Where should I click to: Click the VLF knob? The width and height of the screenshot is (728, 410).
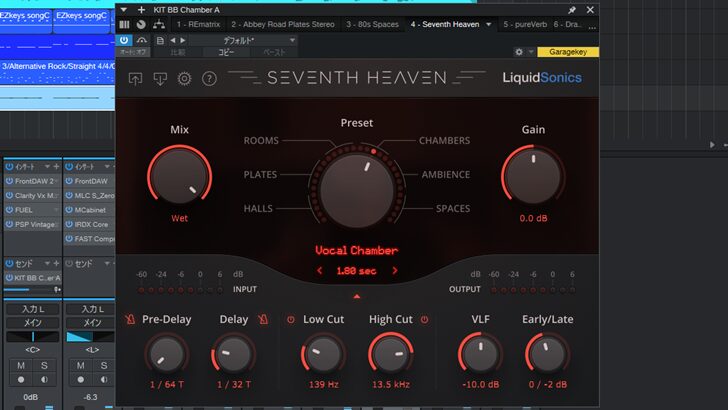(481, 354)
